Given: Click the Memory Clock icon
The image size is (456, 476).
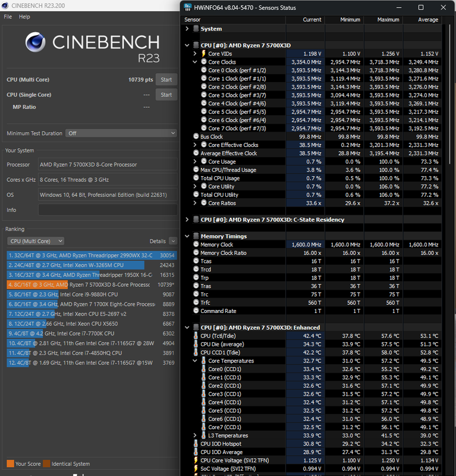Looking at the screenshot, I should point(196,245).
